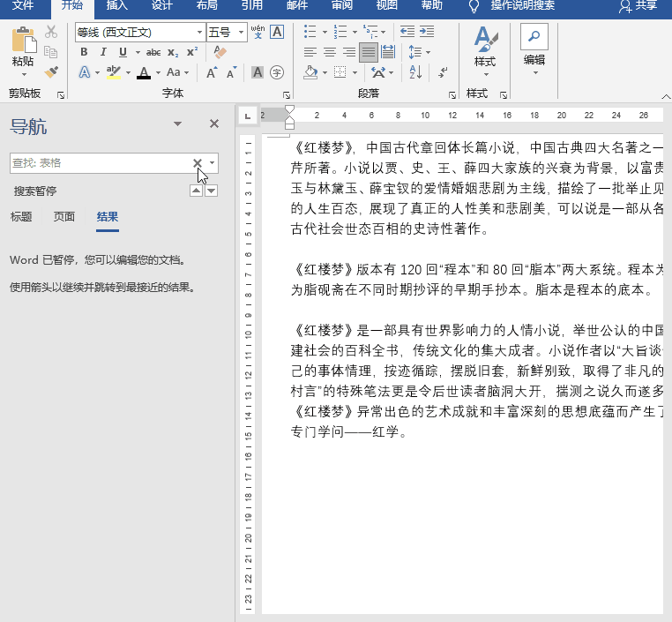This screenshot has width=672, height=622.
Task: Click the 粘贴 paste button
Action: [x=23, y=49]
